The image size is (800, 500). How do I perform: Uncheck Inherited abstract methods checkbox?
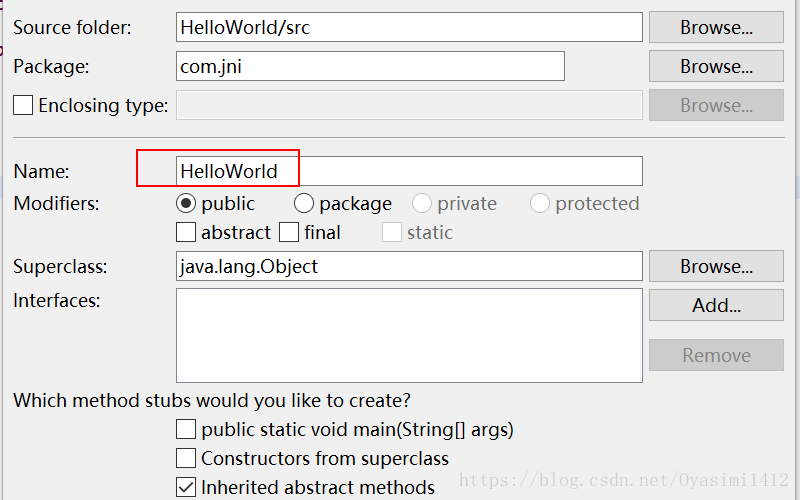pos(186,487)
